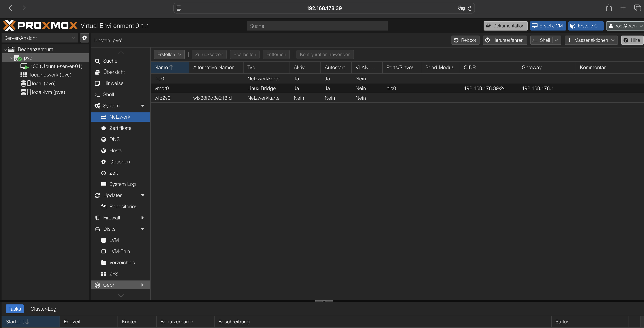Select local-lvm (pve) storage

[x=48, y=92]
